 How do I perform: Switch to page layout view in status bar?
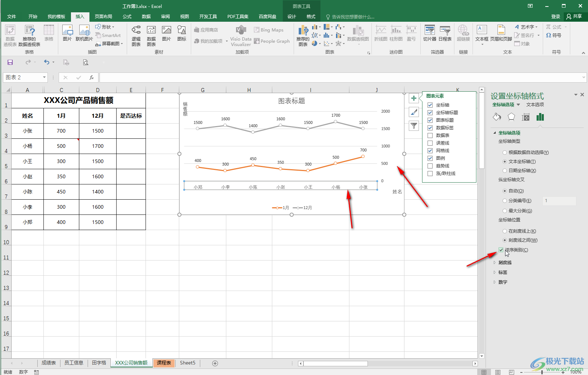tap(498, 372)
